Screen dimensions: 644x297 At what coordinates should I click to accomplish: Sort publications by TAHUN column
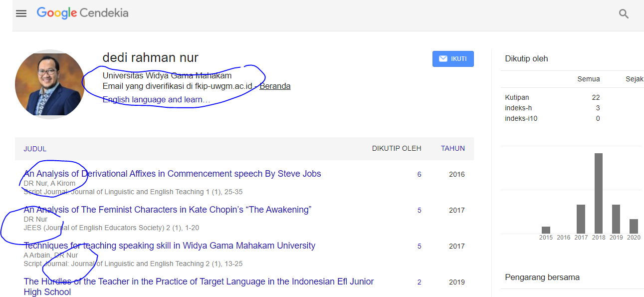(452, 148)
